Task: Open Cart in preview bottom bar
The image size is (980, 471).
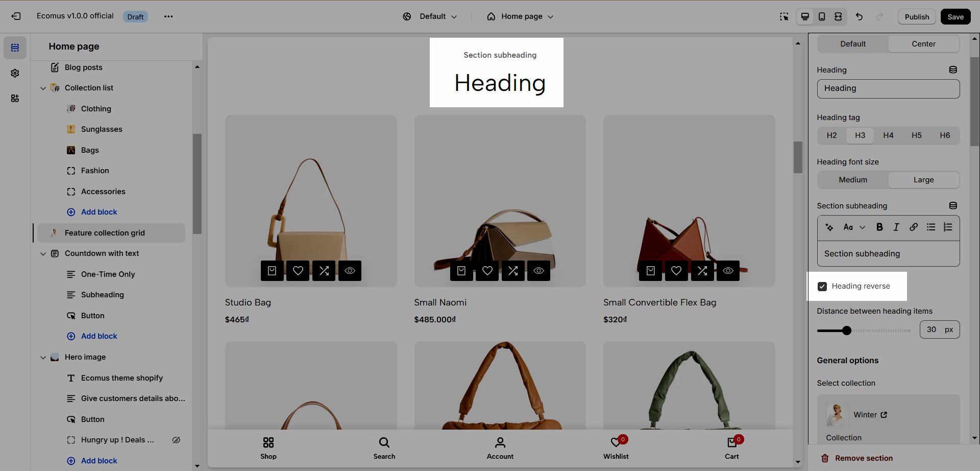Action: click(x=732, y=448)
